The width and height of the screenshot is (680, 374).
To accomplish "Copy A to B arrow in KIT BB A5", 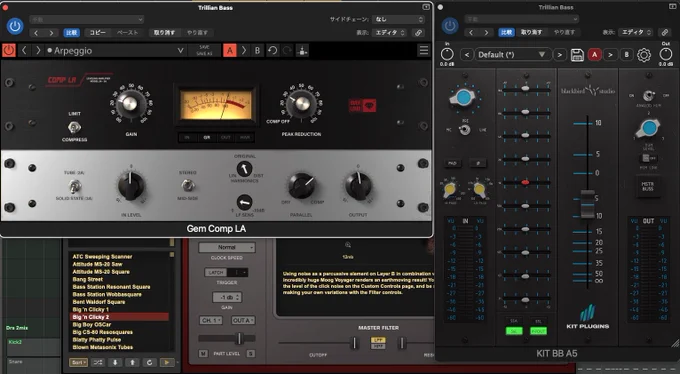I will tap(610, 55).
